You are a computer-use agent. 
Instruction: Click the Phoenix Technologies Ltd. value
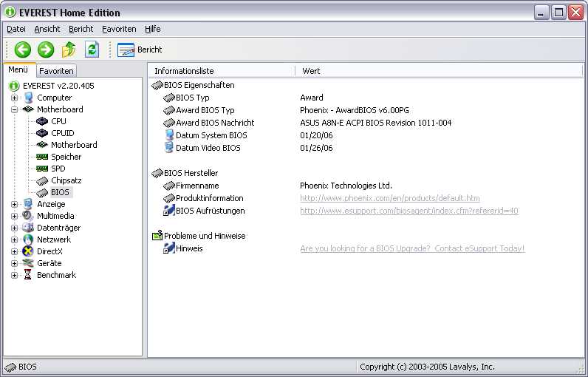(346, 186)
